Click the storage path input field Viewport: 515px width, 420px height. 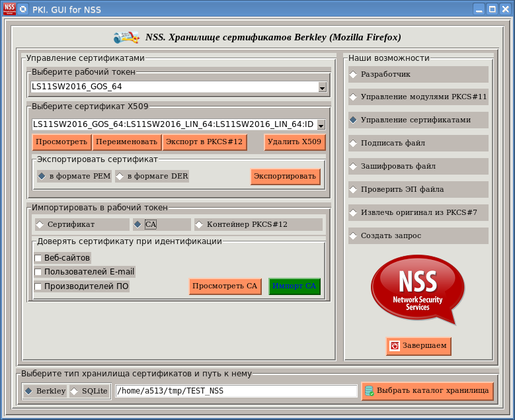coord(236,391)
